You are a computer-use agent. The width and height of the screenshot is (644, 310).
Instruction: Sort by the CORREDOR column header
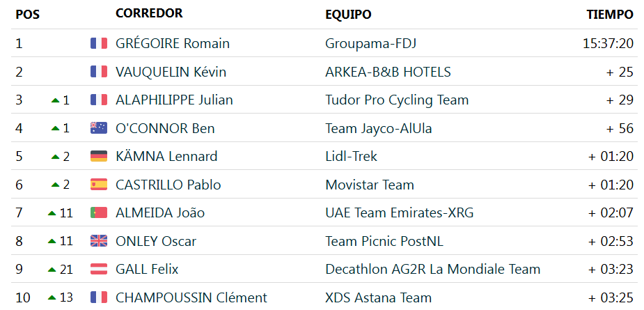click(149, 13)
